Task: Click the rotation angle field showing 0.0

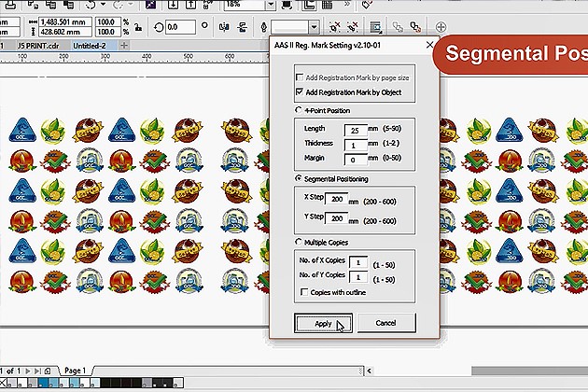Action: 180,27
